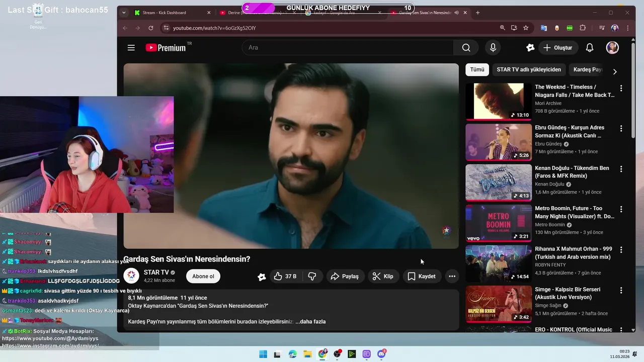This screenshot has width=644, height=362.
Task: Close the Stream - Kick Dashboard tab
Action: (209, 13)
